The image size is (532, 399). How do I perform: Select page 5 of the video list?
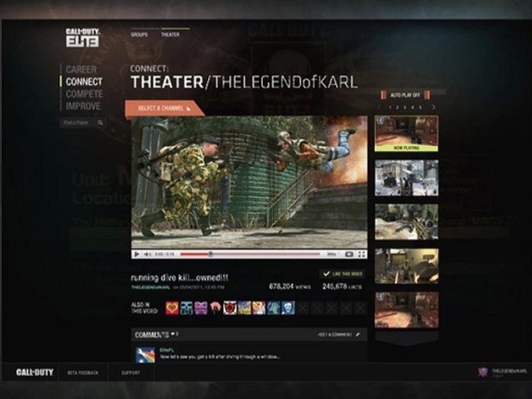click(x=421, y=107)
